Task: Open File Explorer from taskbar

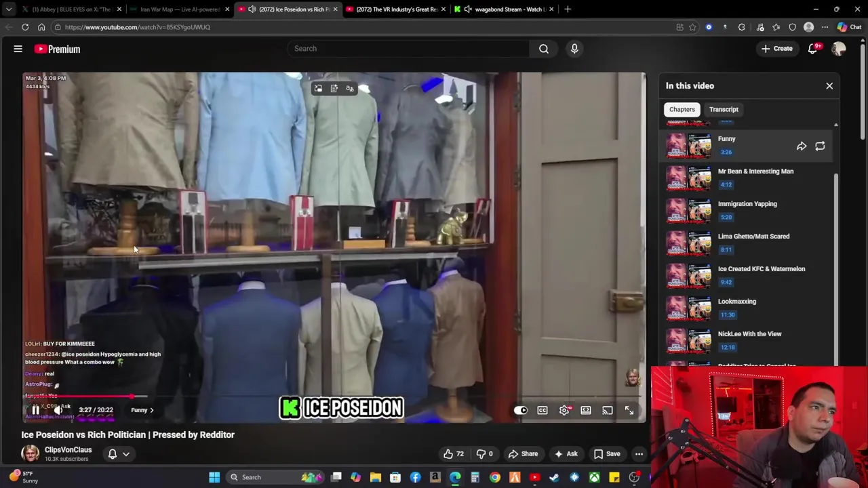Action: [x=376, y=477]
